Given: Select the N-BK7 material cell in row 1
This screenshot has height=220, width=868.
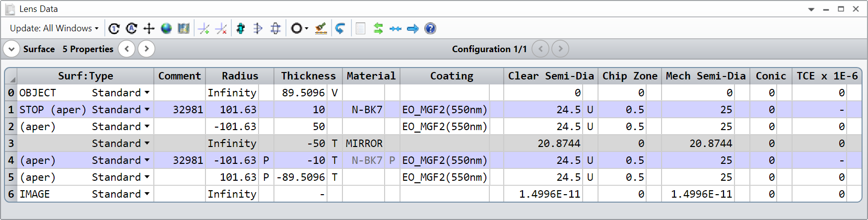Looking at the screenshot, I should click(364, 110).
